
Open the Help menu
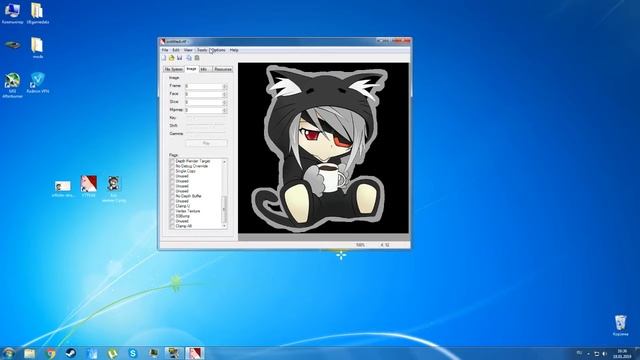tap(234, 50)
